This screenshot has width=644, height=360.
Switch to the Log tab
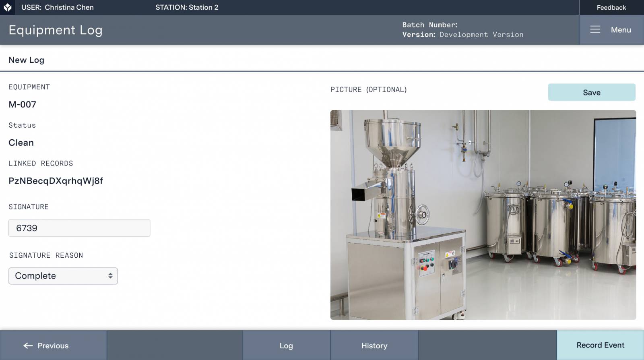[286, 346]
